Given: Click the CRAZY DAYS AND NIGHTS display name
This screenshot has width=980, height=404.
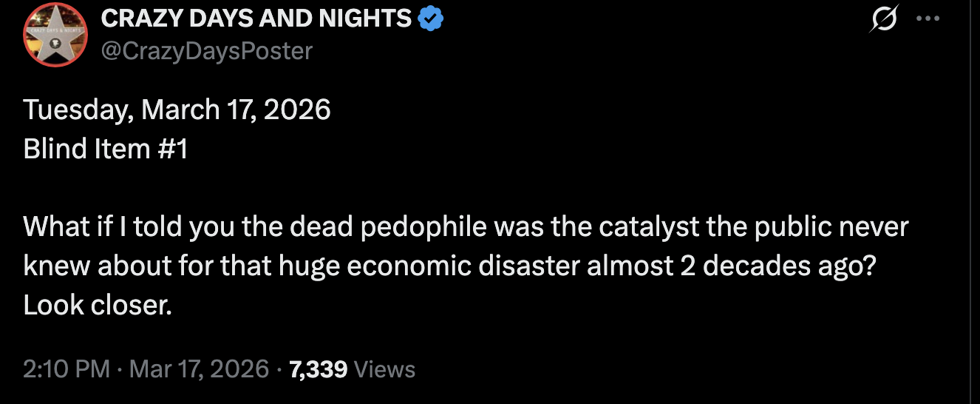Looking at the screenshot, I should pos(256,19).
